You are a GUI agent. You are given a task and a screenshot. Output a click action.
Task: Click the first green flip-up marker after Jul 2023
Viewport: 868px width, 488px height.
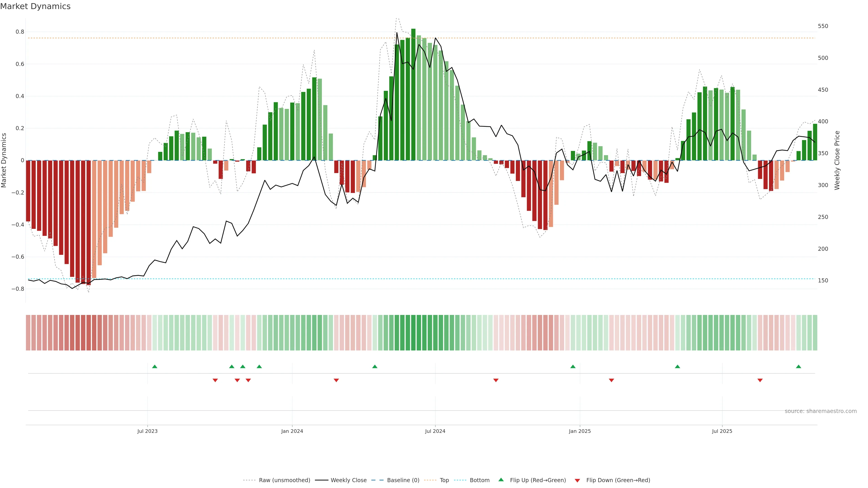tap(155, 366)
